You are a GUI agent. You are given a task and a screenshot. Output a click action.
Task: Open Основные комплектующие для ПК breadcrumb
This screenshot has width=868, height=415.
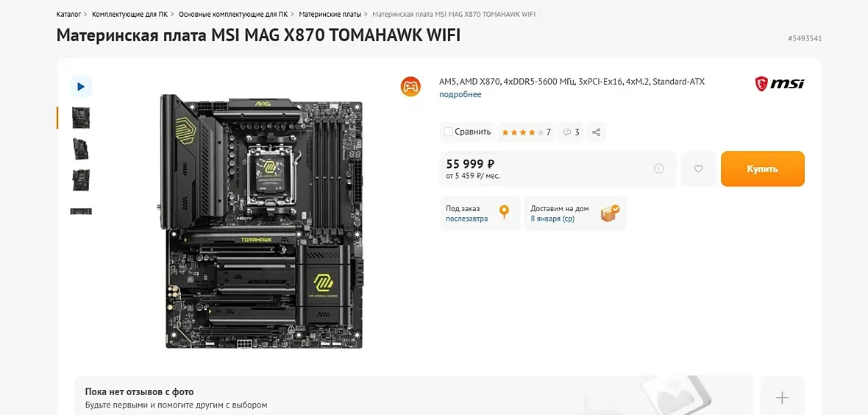[x=233, y=13]
